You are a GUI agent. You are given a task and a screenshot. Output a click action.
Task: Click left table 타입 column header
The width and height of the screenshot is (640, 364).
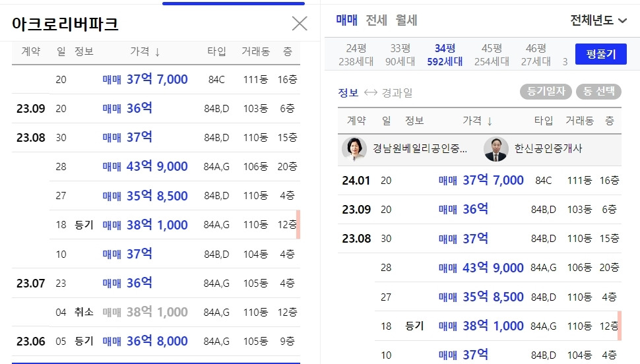(x=216, y=51)
